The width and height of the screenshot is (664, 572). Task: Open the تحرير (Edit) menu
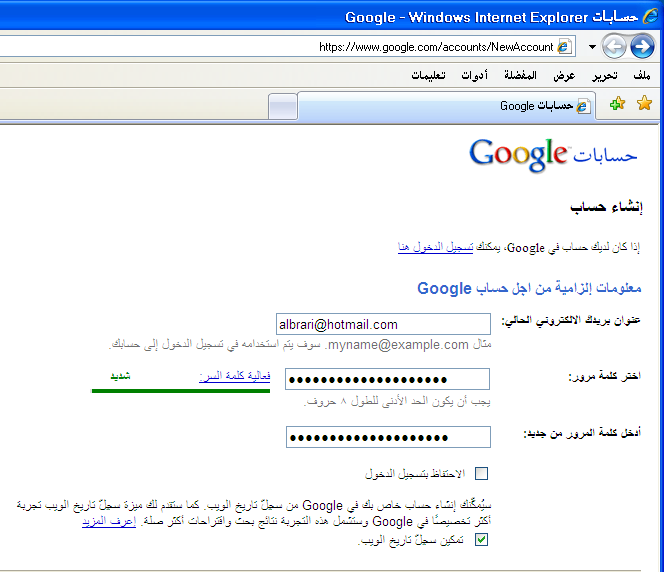click(605, 76)
